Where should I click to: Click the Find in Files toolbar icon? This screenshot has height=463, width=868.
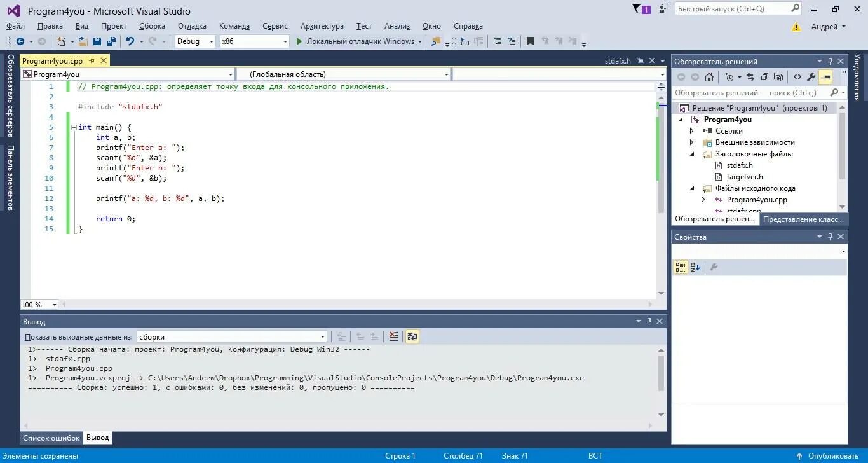click(x=436, y=41)
